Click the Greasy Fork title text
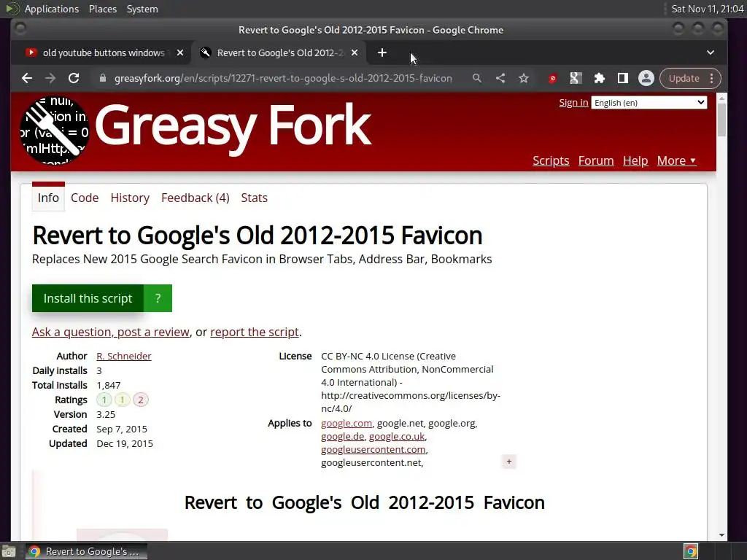The width and height of the screenshot is (747, 560). 233,127
